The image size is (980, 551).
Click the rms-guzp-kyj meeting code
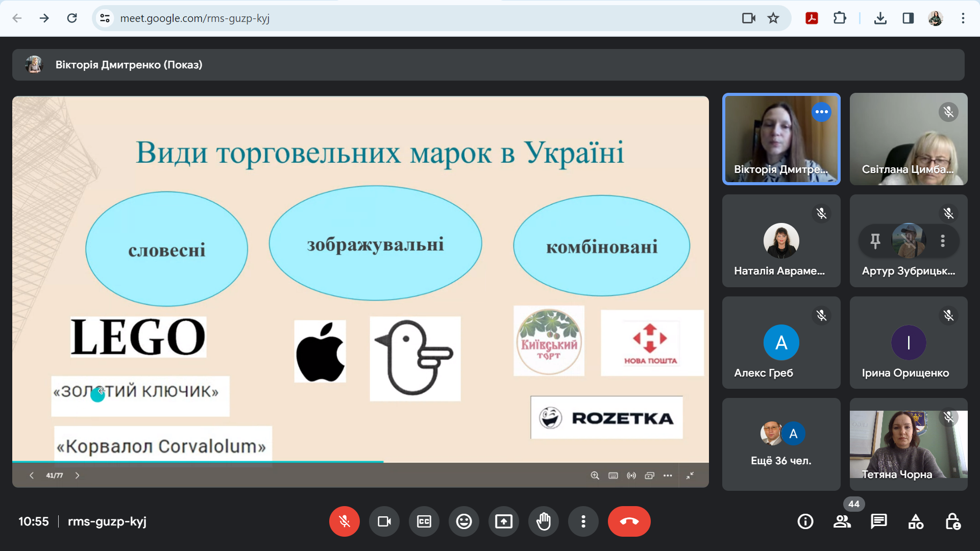pyautogui.click(x=107, y=521)
